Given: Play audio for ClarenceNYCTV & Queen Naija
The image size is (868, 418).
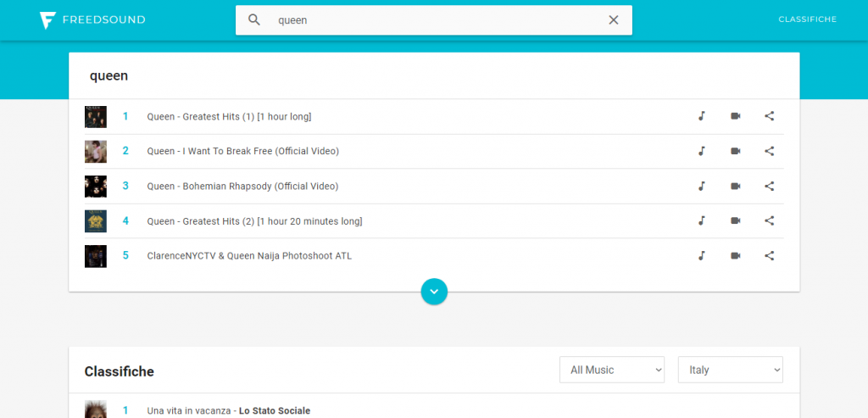Looking at the screenshot, I should pos(701,256).
